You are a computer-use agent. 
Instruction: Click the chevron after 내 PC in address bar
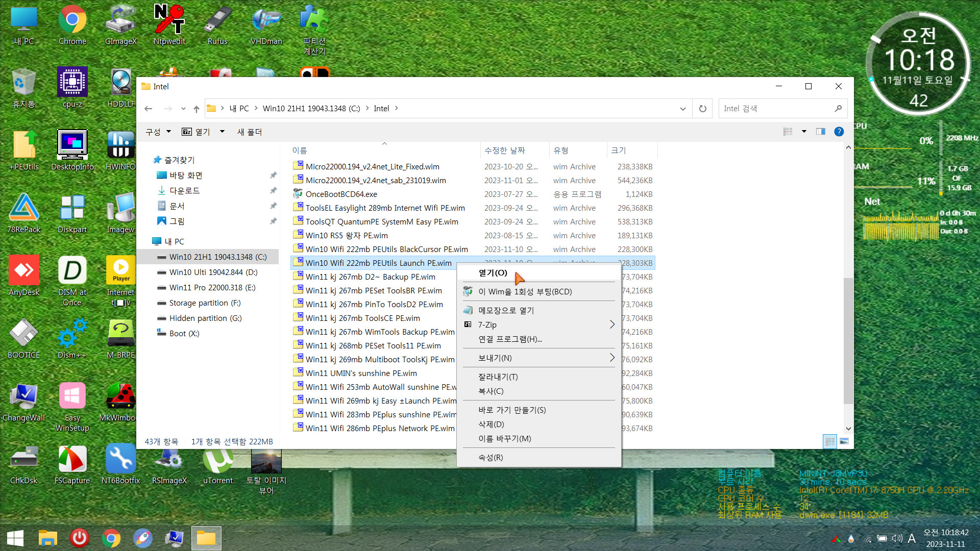point(256,108)
